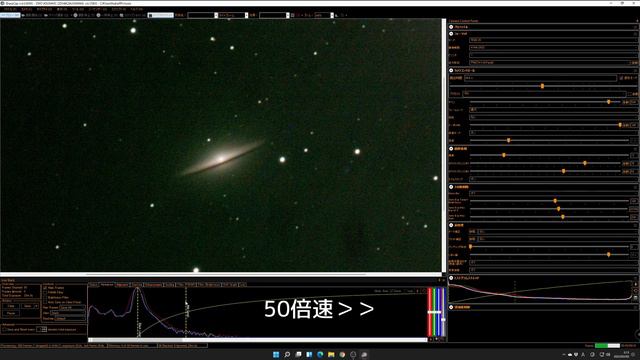Screen dimensions: 640x360
Task: Switch to the Guiding tab in Live Stack
Action: (169, 284)
